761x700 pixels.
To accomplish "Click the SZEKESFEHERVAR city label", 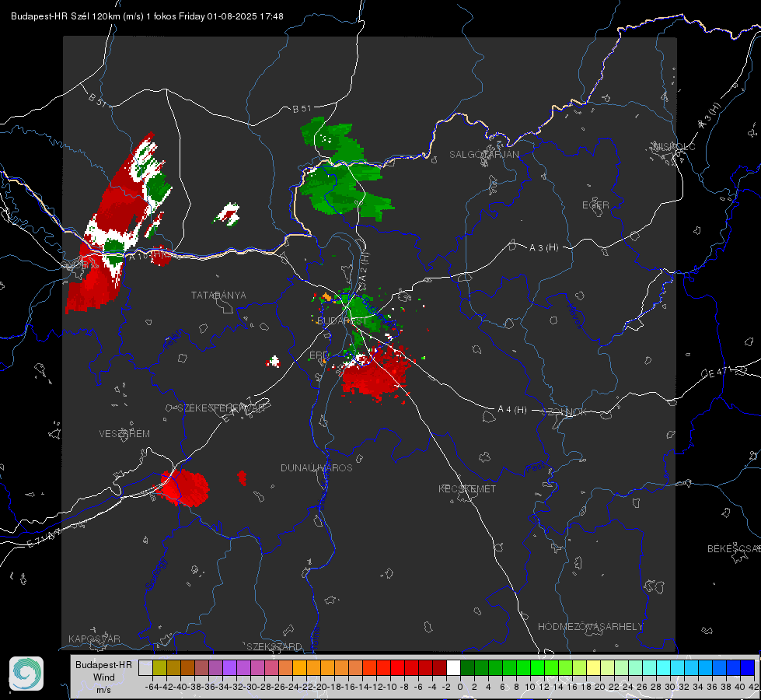I will point(221,408).
